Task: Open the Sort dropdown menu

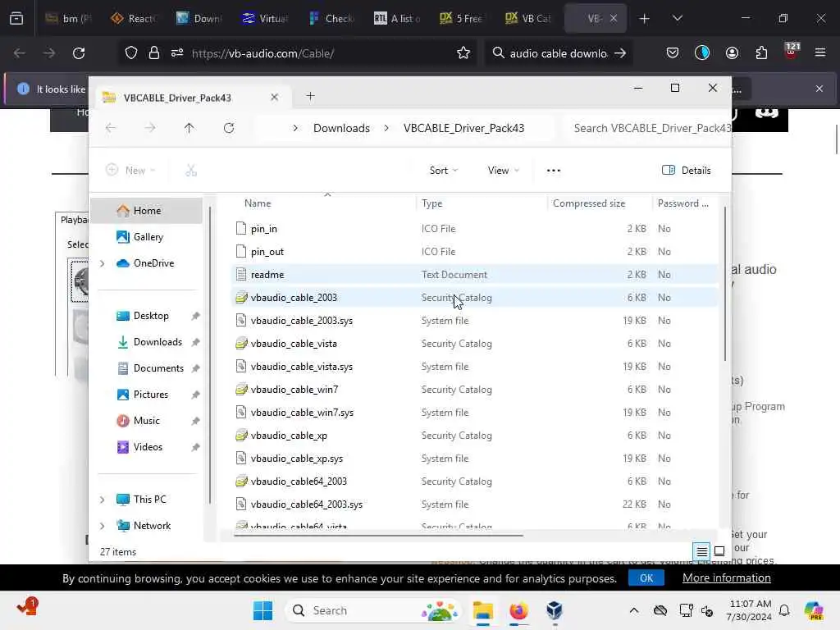Action: [444, 171]
